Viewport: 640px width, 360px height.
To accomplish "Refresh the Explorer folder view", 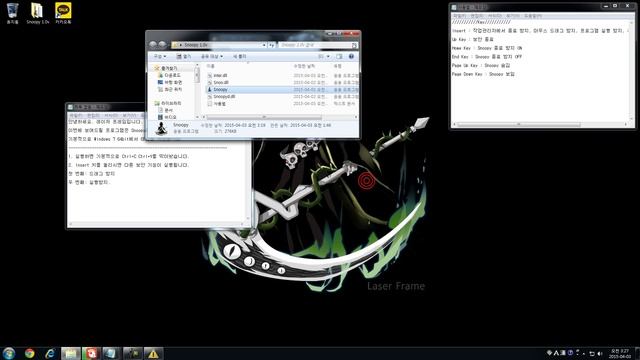I will pyautogui.click(x=271, y=45).
